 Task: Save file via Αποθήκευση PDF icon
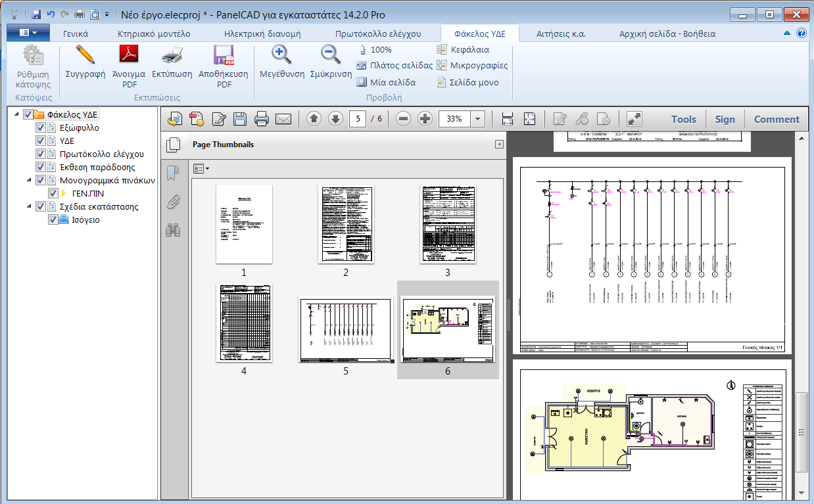224,55
